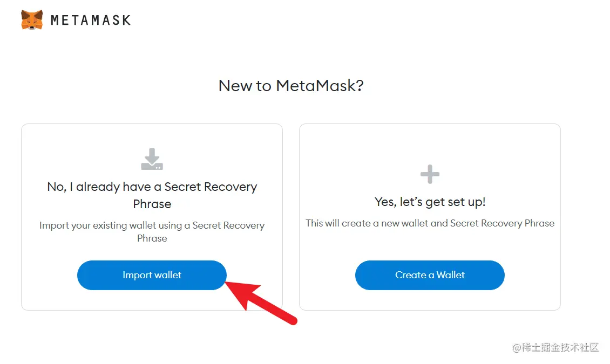The width and height of the screenshot is (610, 364).
Task: Click the 稀土掘金技术社区 watermark text
Action: click(560, 347)
